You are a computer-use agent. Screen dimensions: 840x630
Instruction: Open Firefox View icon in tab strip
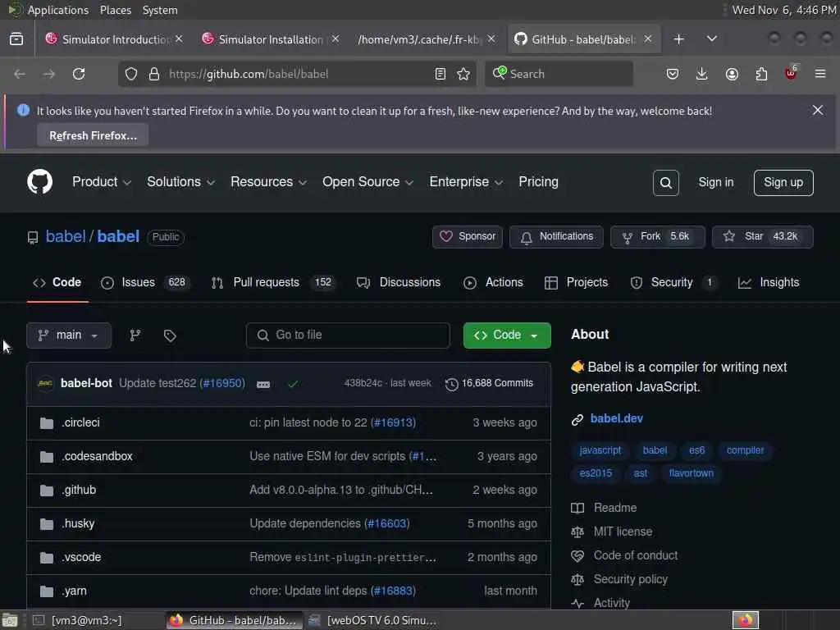click(16, 39)
